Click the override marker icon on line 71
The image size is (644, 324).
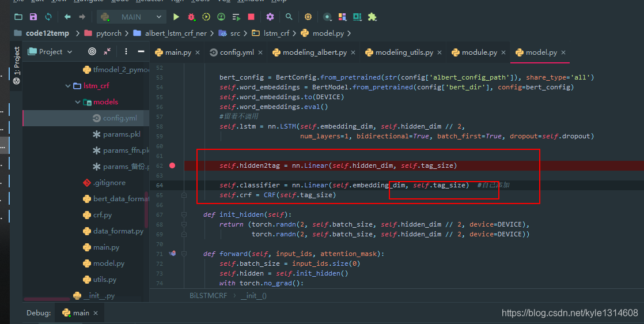click(x=172, y=253)
